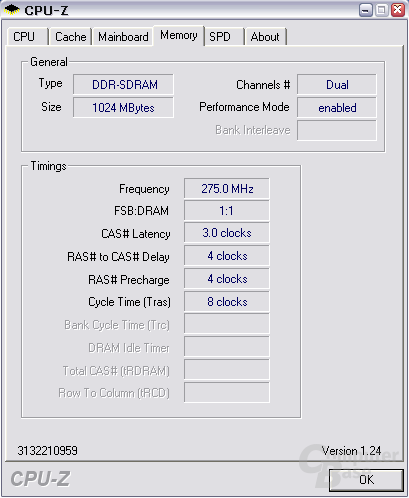Click the RAS# to CAS# Delay value
This screenshot has width=409, height=498.
click(x=227, y=256)
